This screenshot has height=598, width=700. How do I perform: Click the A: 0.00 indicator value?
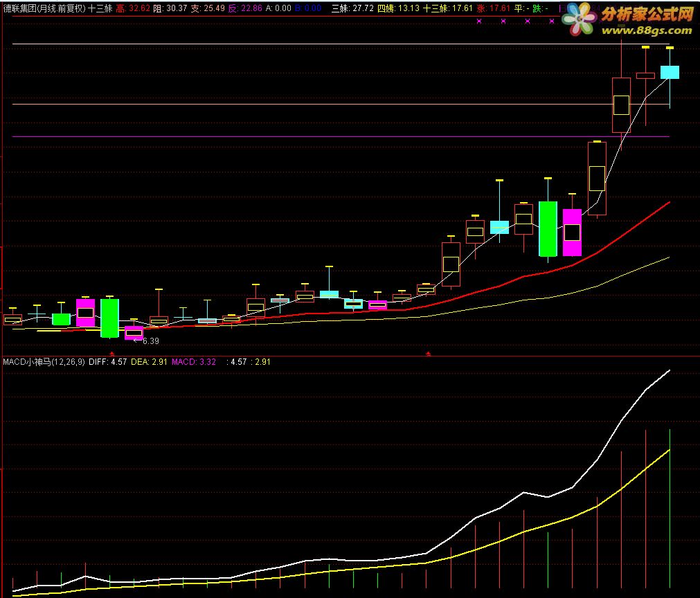tap(278, 8)
